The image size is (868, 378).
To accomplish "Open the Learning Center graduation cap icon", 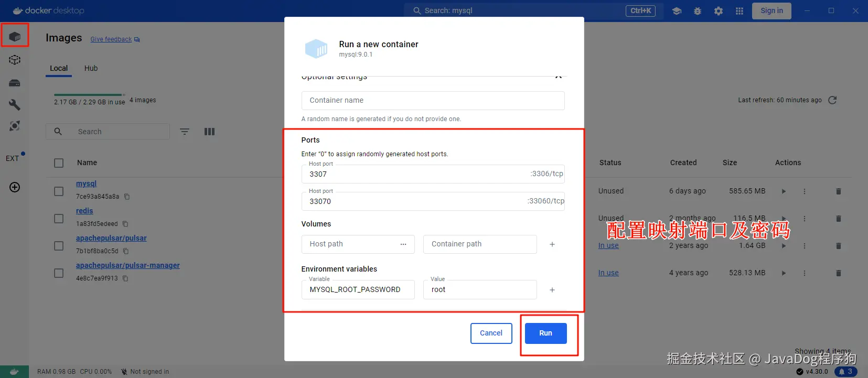I will coord(677,10).
